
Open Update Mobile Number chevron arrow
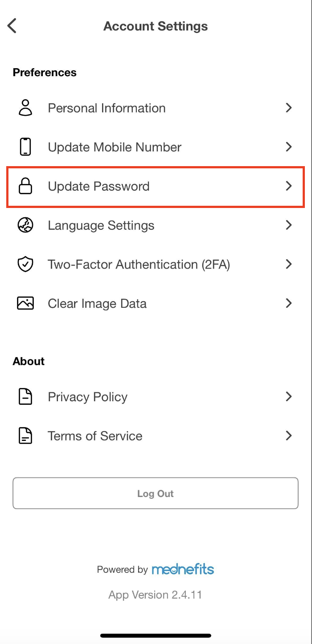(289, 147)
